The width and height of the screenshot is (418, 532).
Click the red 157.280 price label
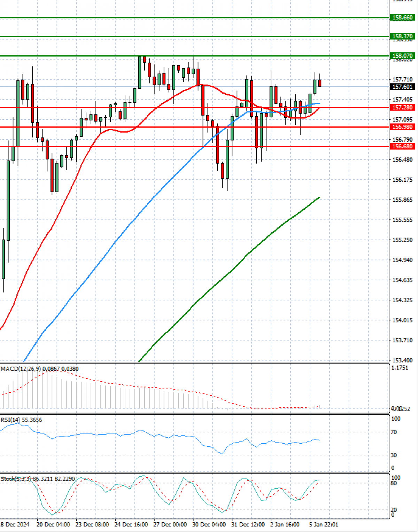click(402, 108)
